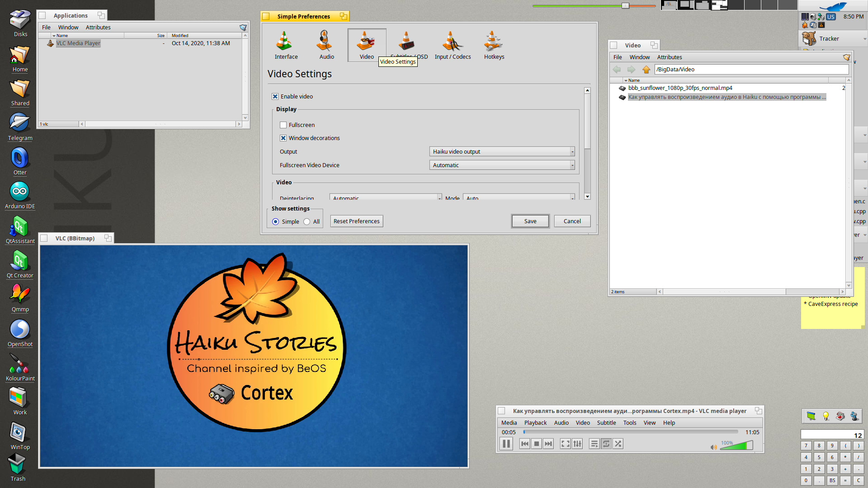The width and height of the screenshot is (868, 488).
Task: Open the Playback menu in VLC
Action: pyautogui.click(x=535, y=423)
